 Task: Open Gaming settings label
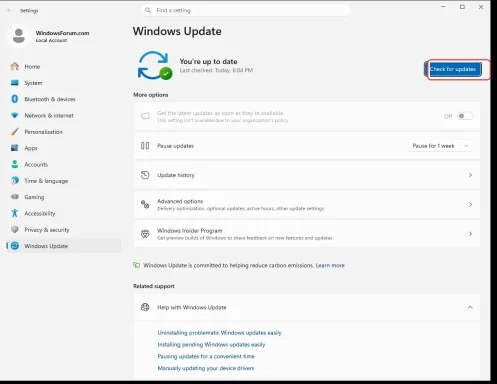point(34,197)
